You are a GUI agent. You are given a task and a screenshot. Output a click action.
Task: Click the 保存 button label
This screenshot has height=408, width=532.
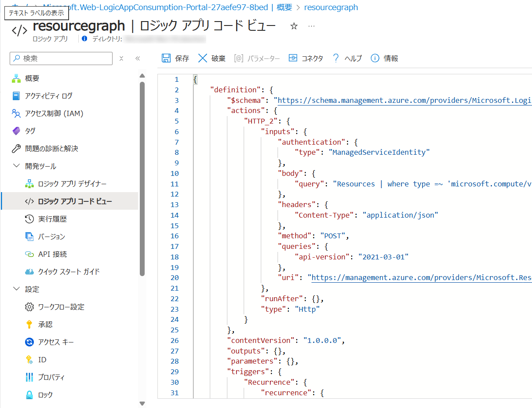182,58
